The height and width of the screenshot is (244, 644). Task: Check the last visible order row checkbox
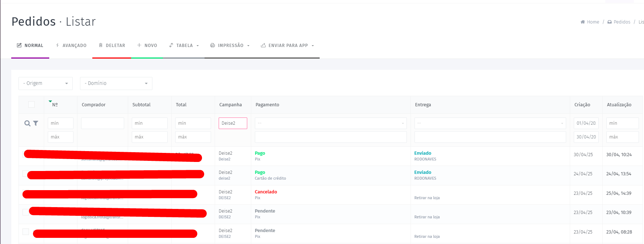[26, 231]
